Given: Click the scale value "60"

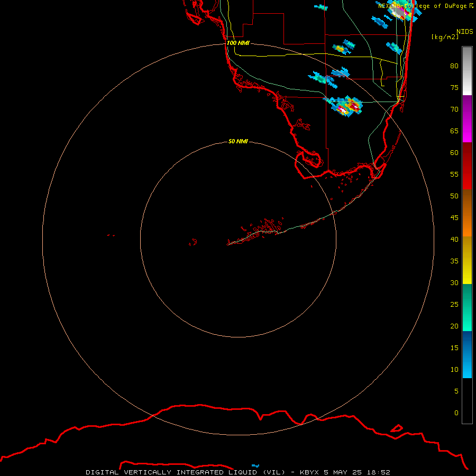Looking at the screenshot, I should coord(454,153).
